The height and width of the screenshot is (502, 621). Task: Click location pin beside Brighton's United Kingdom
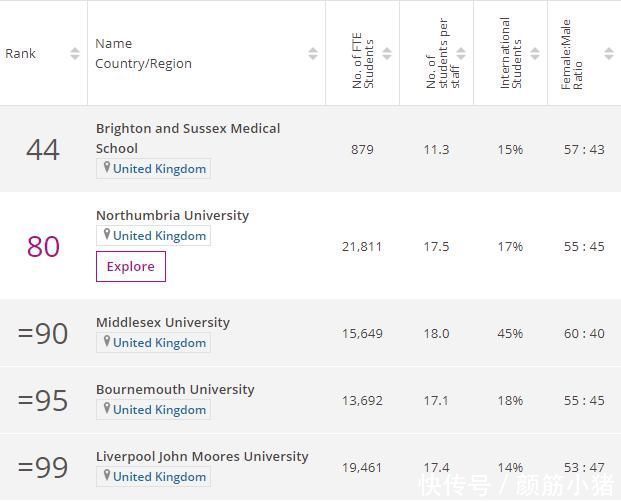pyautogui.click(x=106, y=168)
